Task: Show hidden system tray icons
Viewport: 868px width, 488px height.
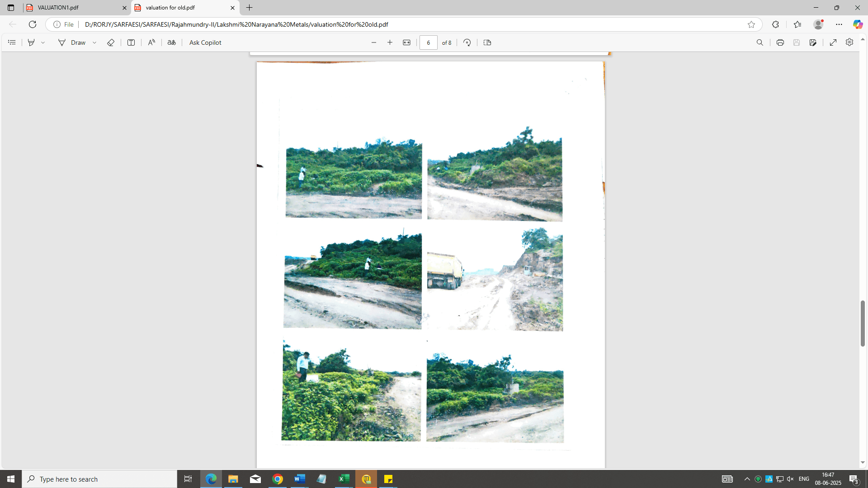Action: 747,479
